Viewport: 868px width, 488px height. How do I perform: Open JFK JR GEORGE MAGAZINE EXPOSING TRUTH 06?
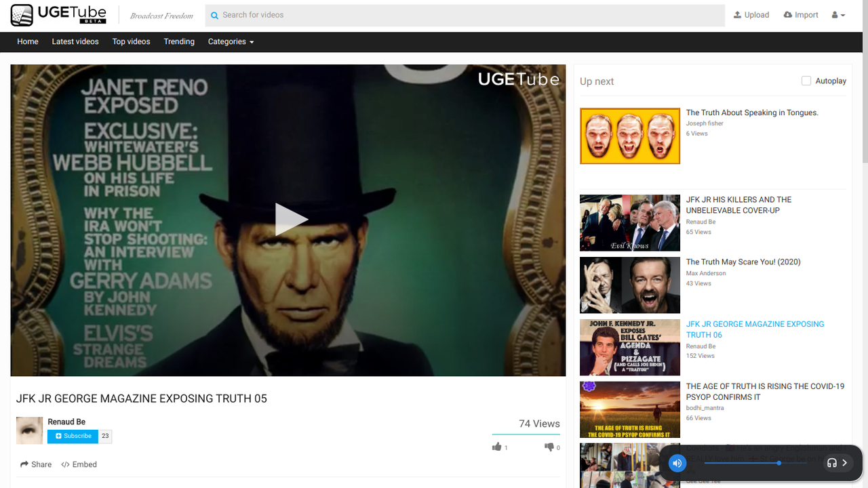point(755,329)
